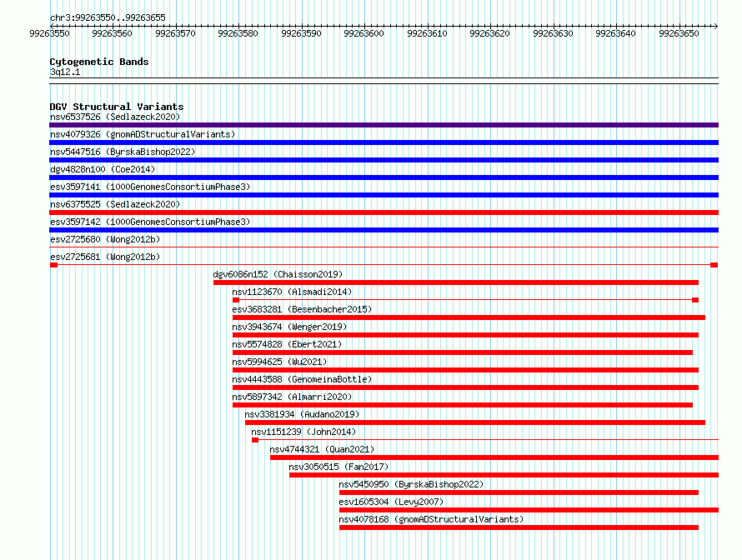Screen dimensions: 742x560
Task: Click the blue esv3597142 feature bar
Action: pos(384,230)
